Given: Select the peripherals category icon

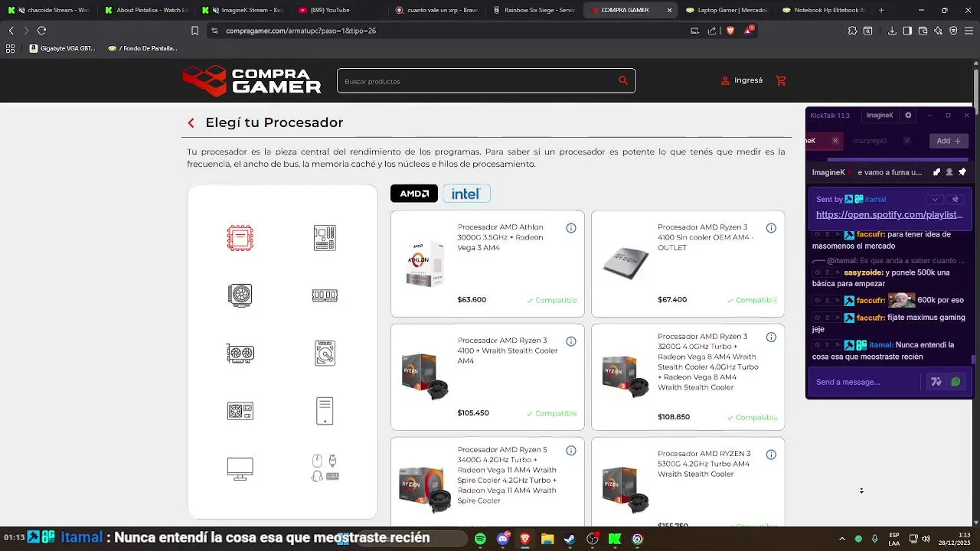Looking at the screenshot, I should (x=325, y=468).
